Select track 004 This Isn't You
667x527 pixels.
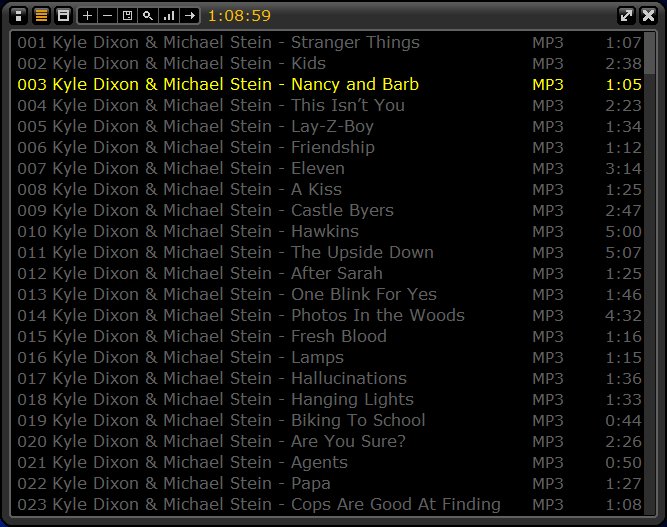[327, 105]
